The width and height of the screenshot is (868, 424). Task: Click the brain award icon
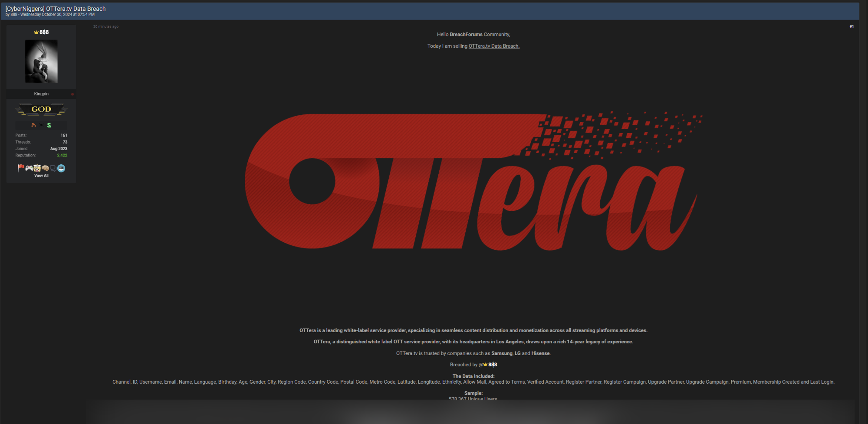(x=44, y=168)
